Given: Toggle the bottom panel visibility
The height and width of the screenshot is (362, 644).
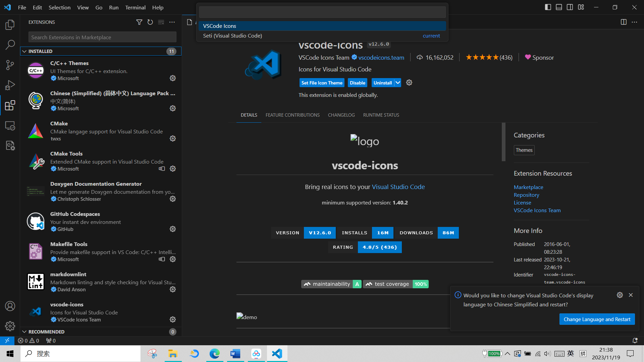Looking at the screenshot, I should pos(559,7).
